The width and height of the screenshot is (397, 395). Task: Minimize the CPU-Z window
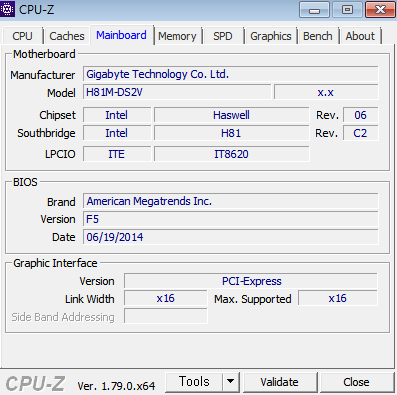(314, 10)
